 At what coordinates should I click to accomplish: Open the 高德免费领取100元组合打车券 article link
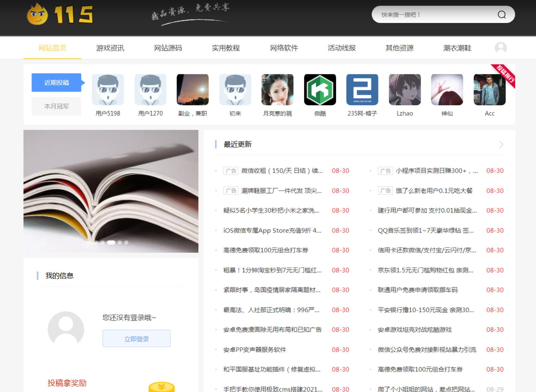point(265,250)
